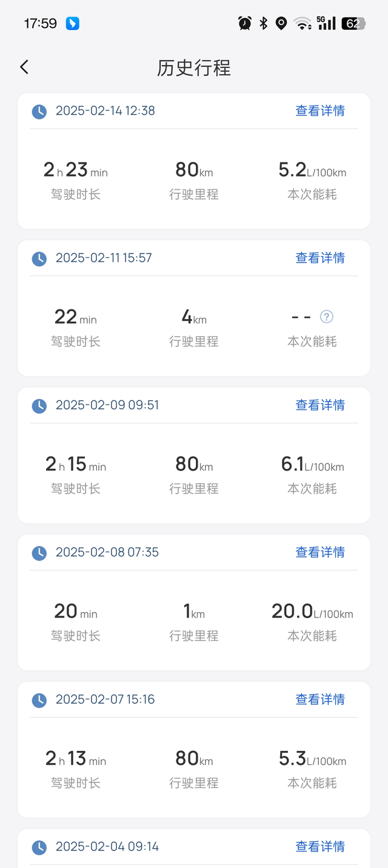Viewport: 388px width, 868px height.
Task: Show 查看详情 for the 2025-02-07 trip
Action: (x=320, y=700)
